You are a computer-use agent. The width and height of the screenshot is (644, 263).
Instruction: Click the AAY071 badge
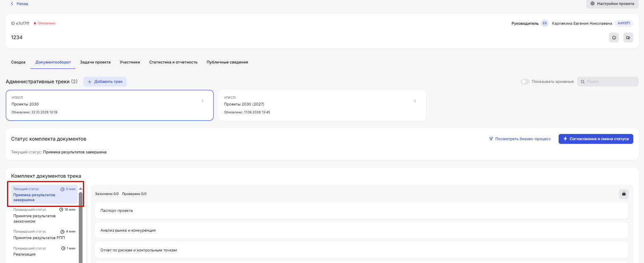624,23
